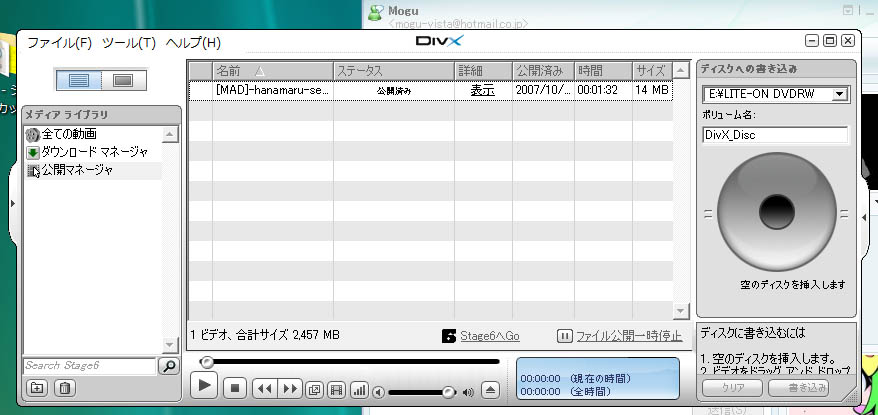
Task: Click the time display panel
Action: pos(597,379)
